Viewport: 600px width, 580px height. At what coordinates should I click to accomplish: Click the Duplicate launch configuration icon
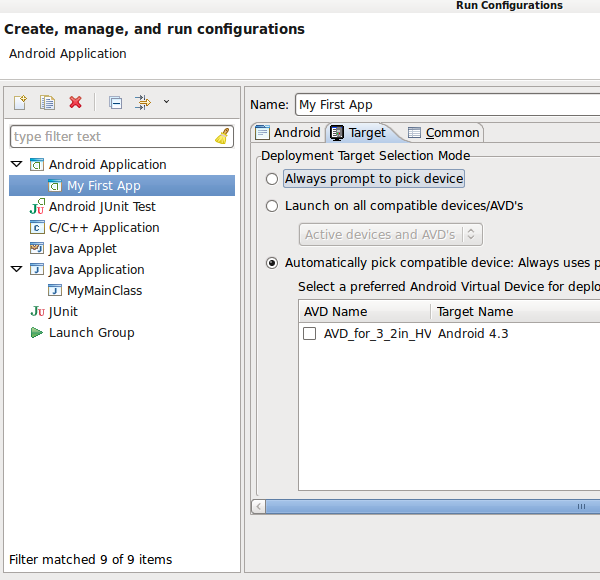coord(47,102)
